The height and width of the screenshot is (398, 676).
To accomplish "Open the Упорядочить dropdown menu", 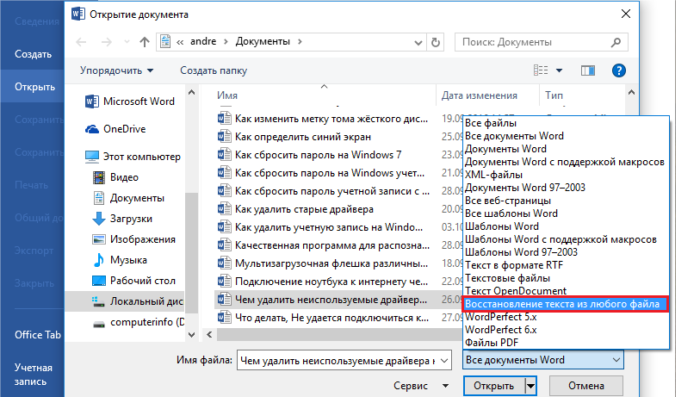I will click(116, 70).
